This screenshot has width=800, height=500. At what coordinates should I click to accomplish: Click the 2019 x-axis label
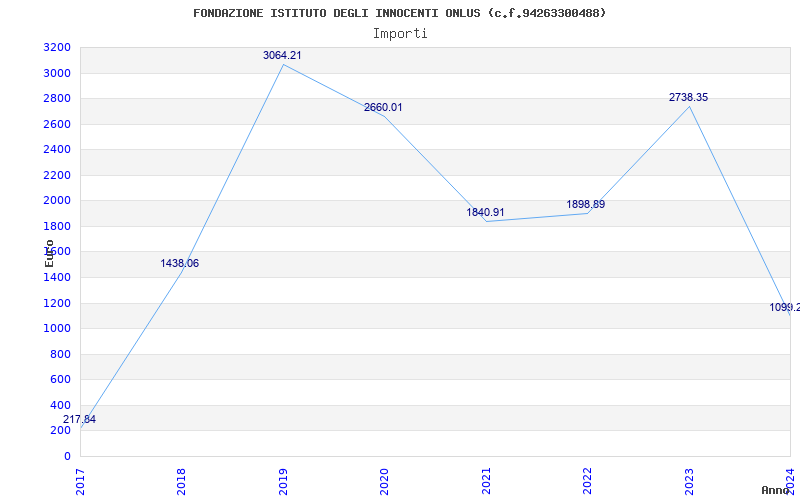point(283,481)
